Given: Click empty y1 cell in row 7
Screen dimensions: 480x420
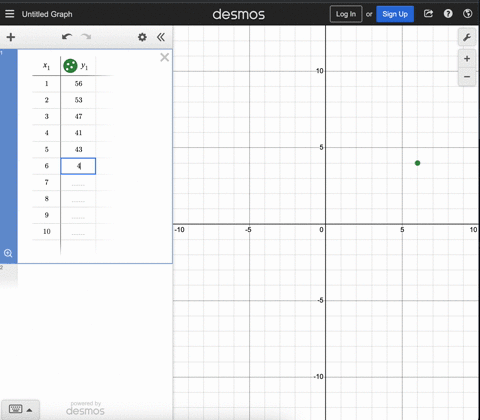Looking at the screenshot, I should (x=78, y=182).
